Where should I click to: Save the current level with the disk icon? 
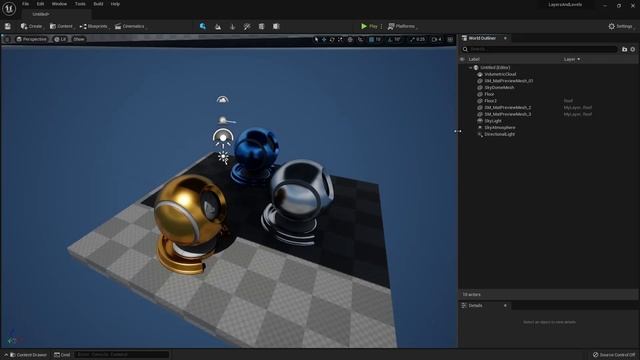coord(8,26)
